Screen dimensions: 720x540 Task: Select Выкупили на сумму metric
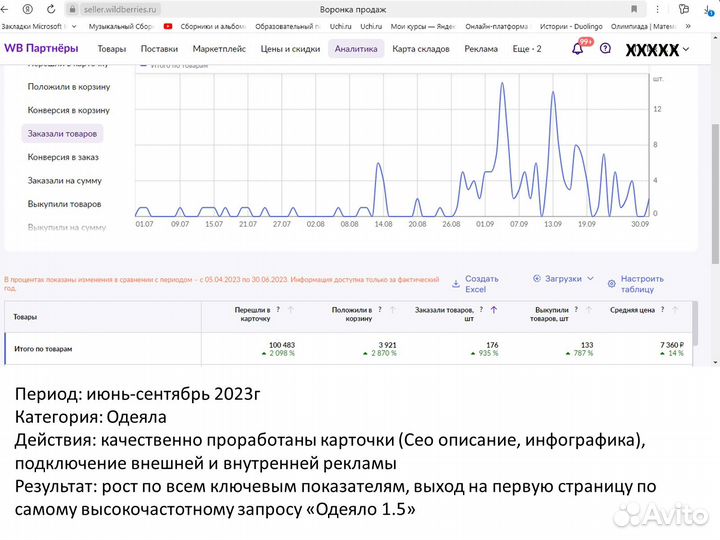click(x=67, y=227)
